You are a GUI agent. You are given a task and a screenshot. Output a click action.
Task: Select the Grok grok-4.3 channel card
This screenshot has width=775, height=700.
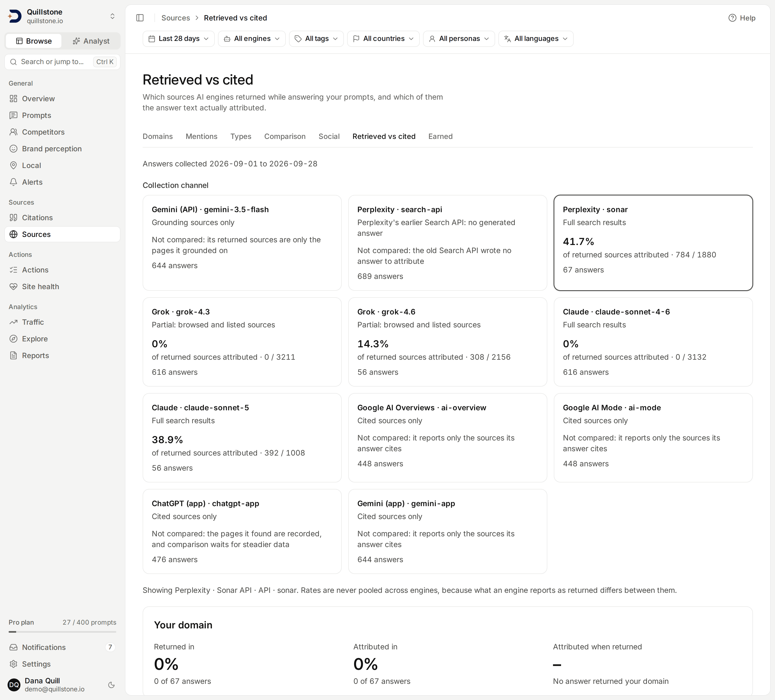coord(242,342)
